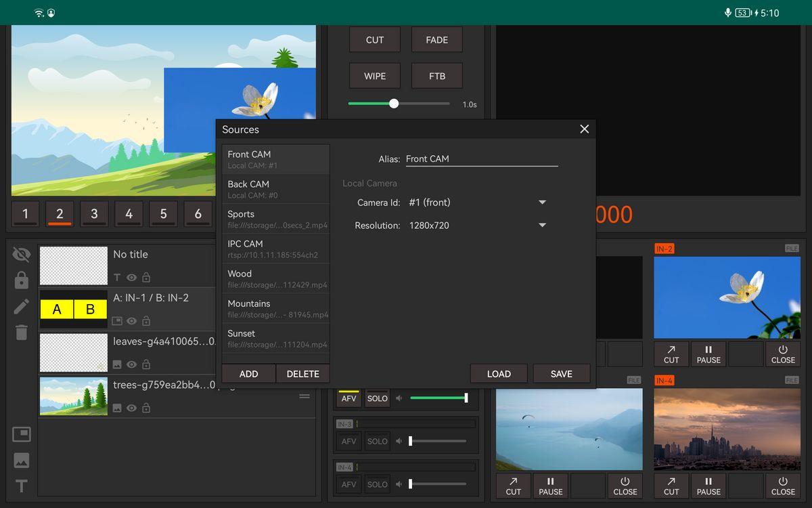Click the trees layer thumbnail
The image size is (812, 508).
click(x=74, y=396)
